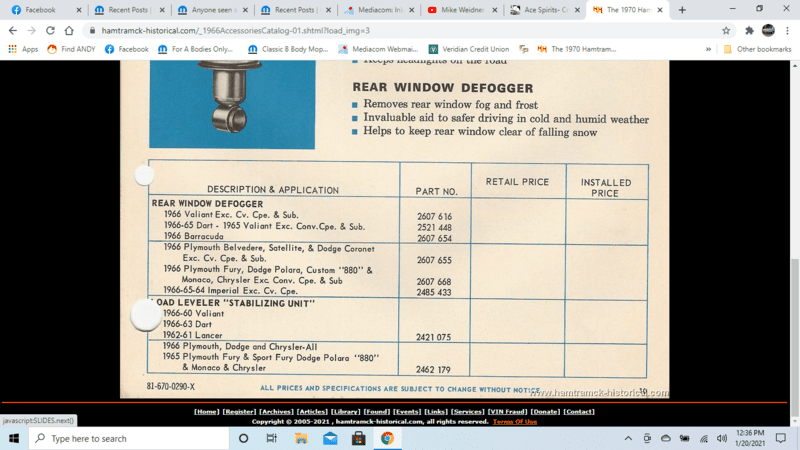The height and width of the screenshot is (450, 800).
Task: Click the address bar URL
Action: tap(236, 31)
